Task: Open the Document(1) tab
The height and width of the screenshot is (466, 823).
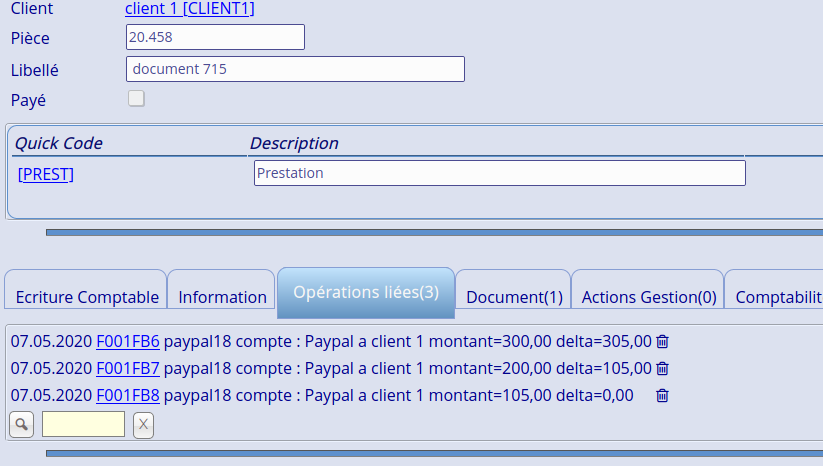Action: 514,297
